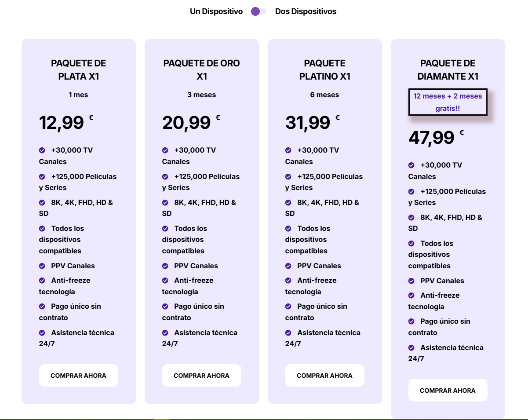The image size is (528, 420).
Task: Click the Paquete Platino X1 heading
Action: [325, 70]
